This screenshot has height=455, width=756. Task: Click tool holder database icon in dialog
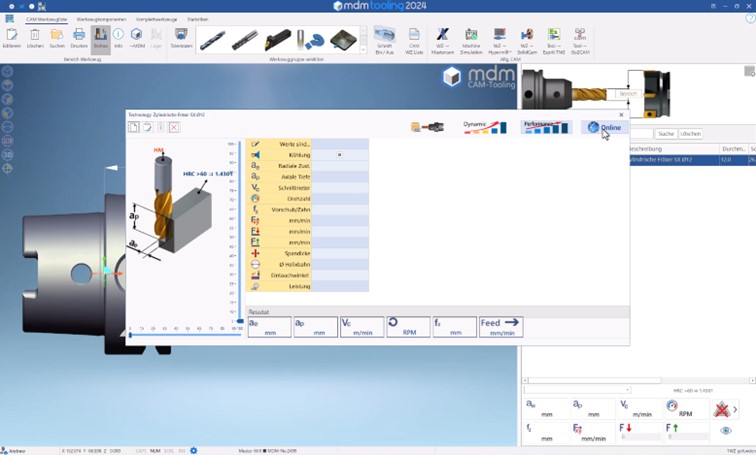click(427, 127)
